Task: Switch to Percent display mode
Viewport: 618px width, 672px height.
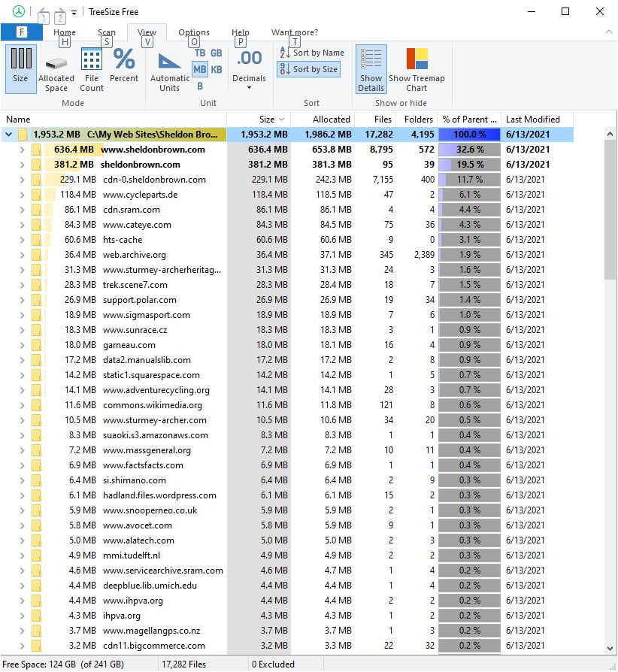Action: click(124, 68)
